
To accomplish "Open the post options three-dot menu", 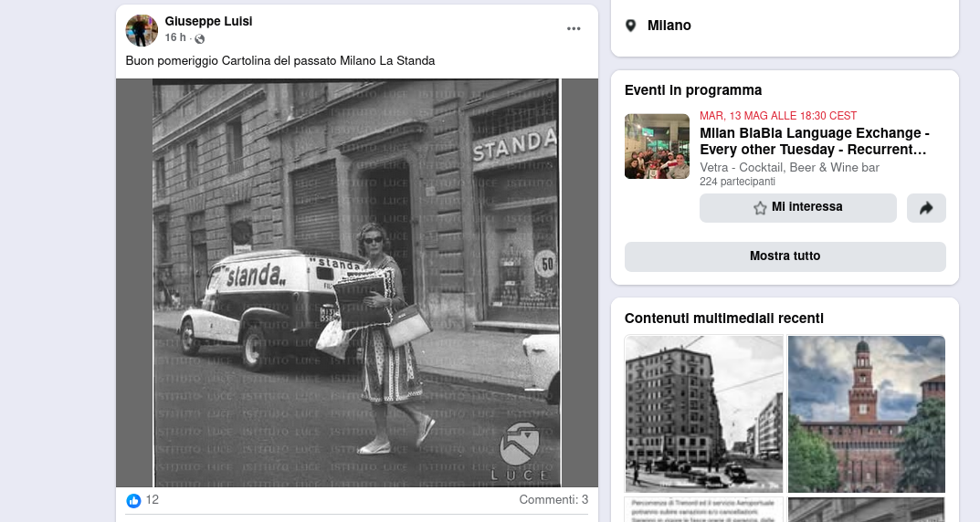I will (574, 29).
